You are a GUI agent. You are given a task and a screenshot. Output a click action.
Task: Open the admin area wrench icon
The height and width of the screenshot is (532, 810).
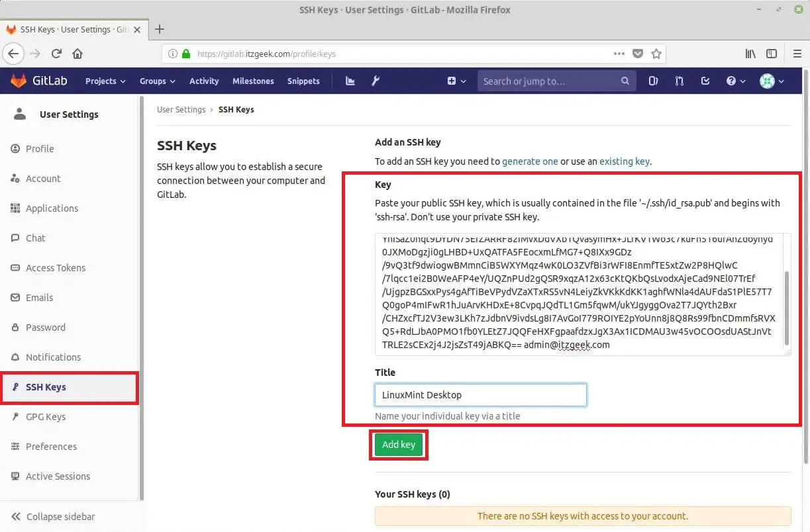[x=376, y=81]
